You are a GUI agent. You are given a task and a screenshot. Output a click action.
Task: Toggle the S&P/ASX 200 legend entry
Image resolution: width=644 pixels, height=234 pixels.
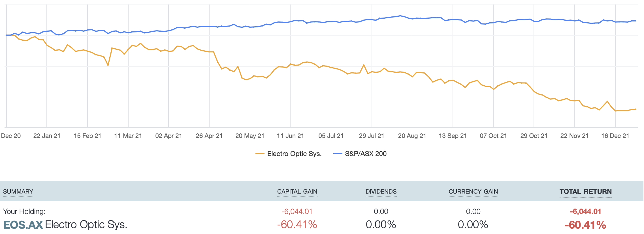(x=365, y=154)
